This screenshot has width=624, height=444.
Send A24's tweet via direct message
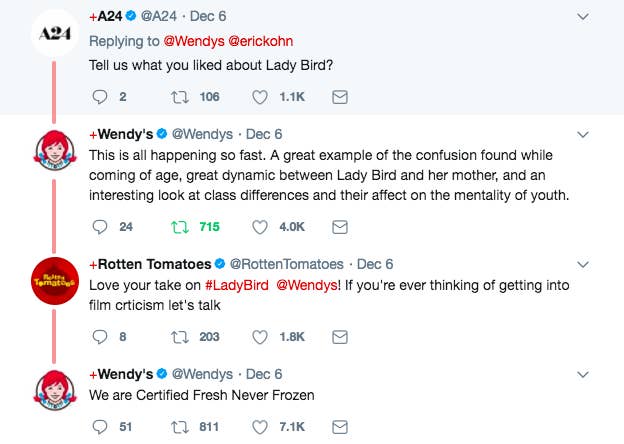pyautogui.click(x=340, y=97)
